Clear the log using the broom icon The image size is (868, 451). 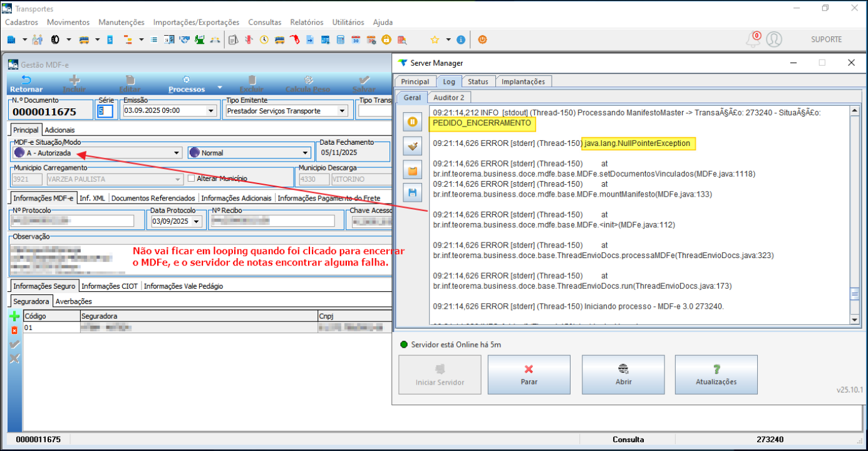click(412, 146)
